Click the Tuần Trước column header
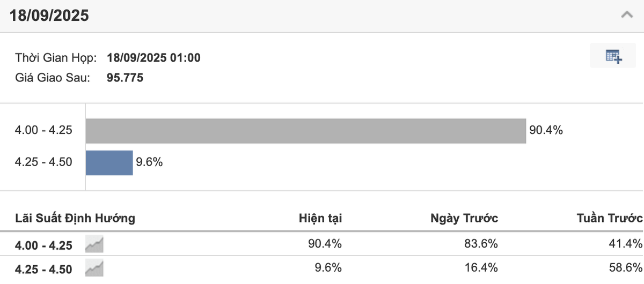The width and height of the screenshot is (644, 284). point(609,218)
